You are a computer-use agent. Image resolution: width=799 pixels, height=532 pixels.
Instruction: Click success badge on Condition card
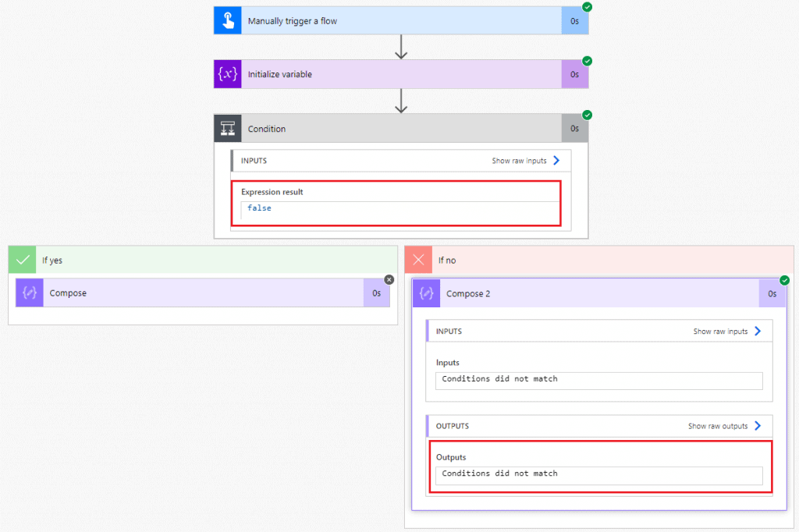click(x=587, y=115)
